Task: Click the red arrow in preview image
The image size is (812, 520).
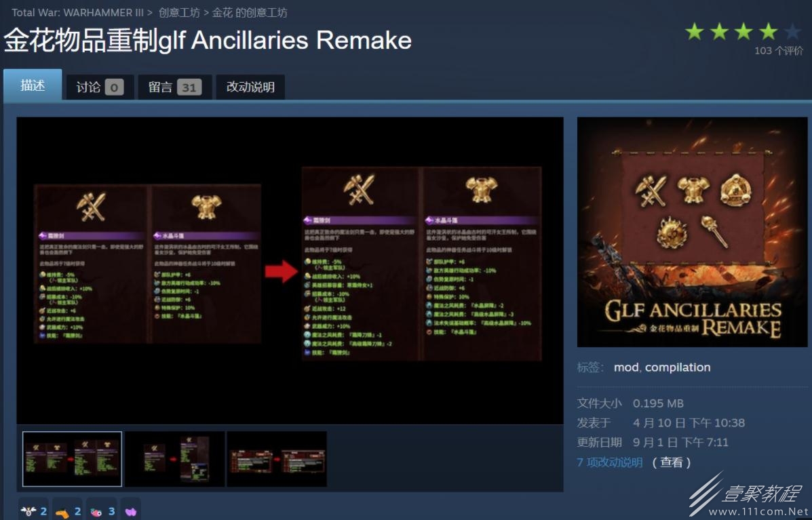Action: click(282, 271)
